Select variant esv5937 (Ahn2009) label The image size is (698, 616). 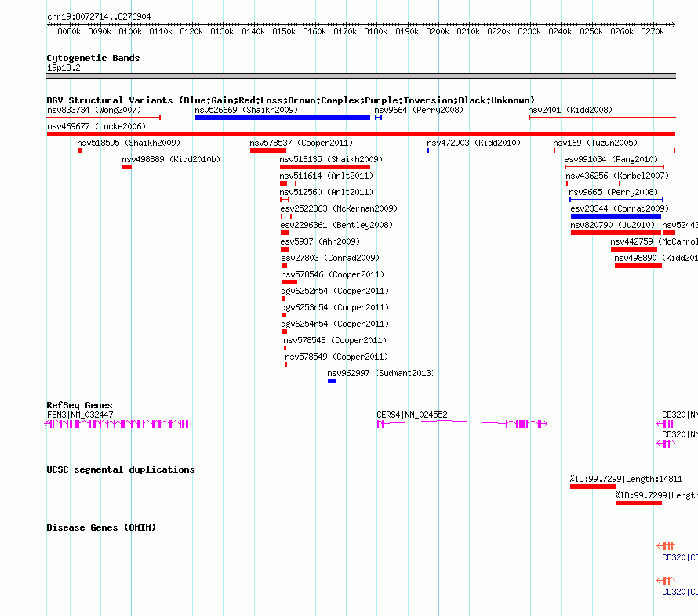320,241
